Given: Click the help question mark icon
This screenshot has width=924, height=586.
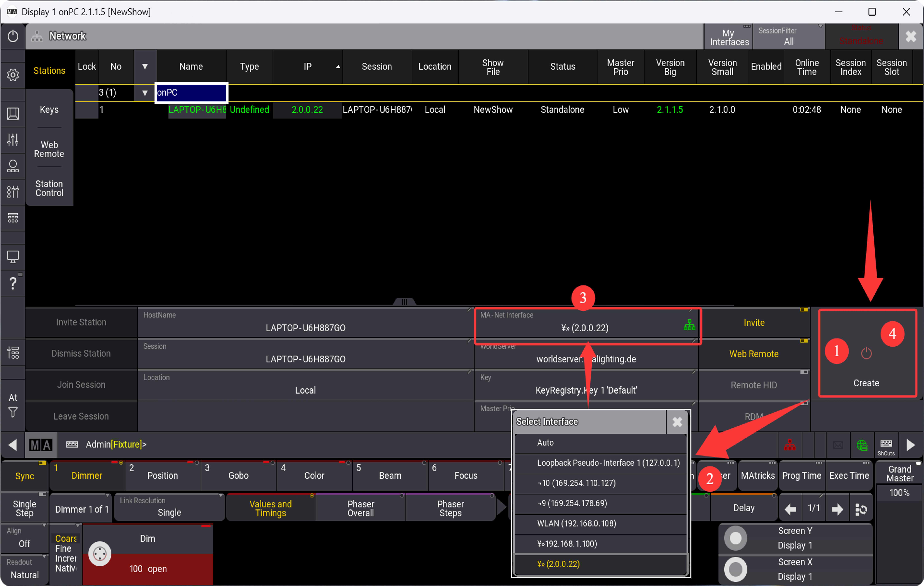Looking at the screenshot, I should point(13,283).
